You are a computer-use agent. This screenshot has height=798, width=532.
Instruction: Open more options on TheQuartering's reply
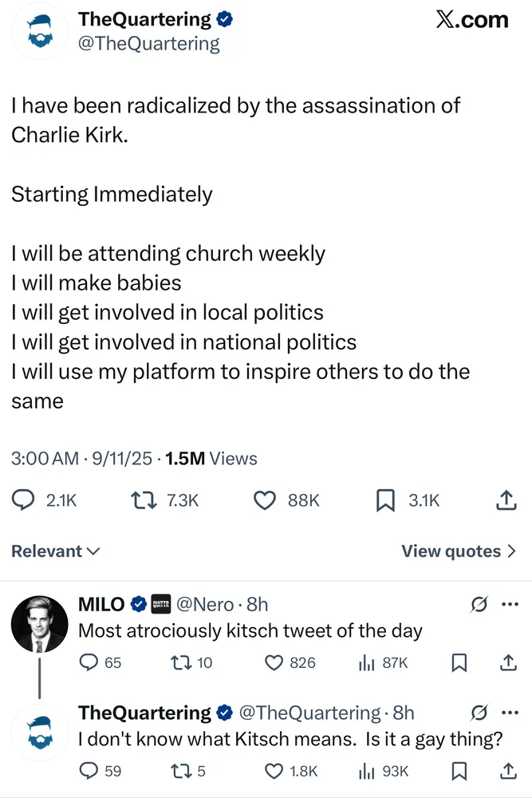click(x=509, y=713)
